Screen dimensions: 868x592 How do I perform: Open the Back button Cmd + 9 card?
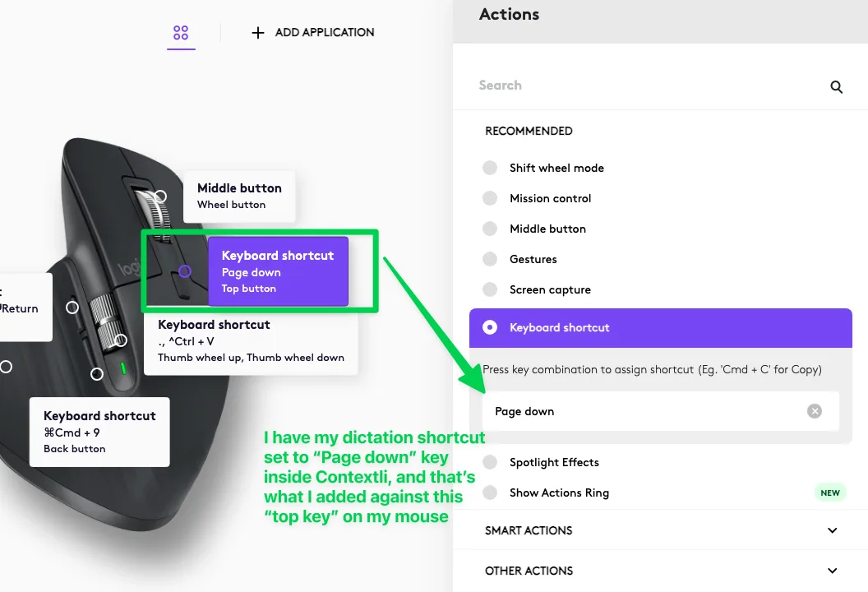click(99, 432)
